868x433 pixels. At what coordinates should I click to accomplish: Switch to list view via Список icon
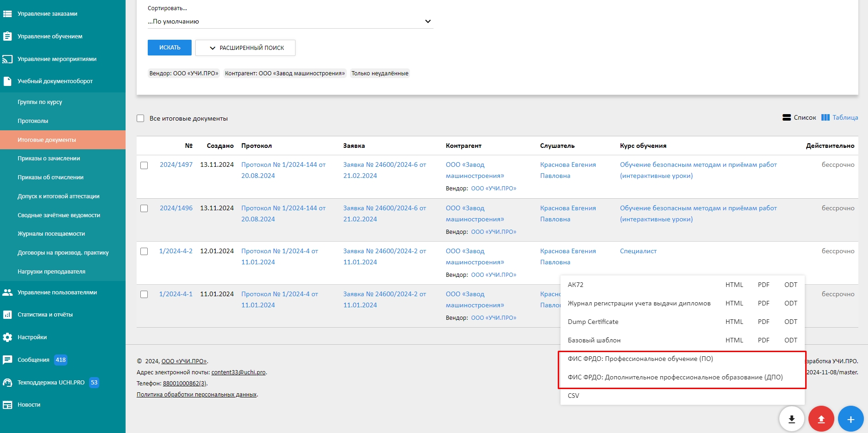point(787,117)
